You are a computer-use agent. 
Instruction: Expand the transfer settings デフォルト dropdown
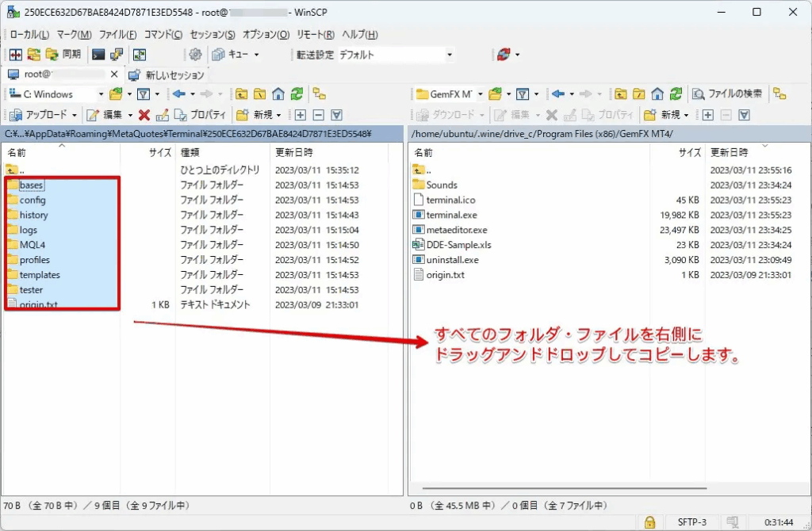(450, 55)
